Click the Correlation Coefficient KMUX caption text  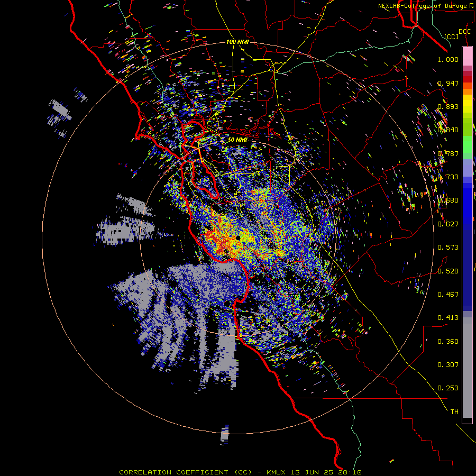[x=240, y=472]
